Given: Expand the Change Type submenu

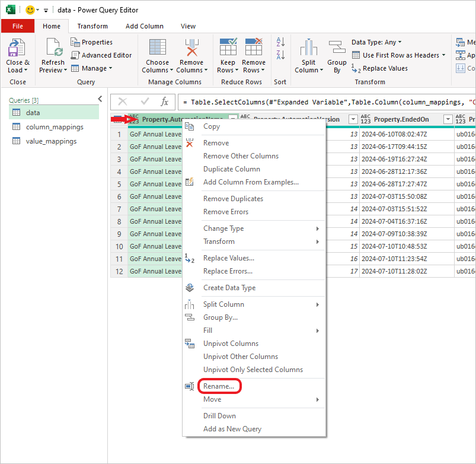Looking at the screenshot, I should click(317, 228).
